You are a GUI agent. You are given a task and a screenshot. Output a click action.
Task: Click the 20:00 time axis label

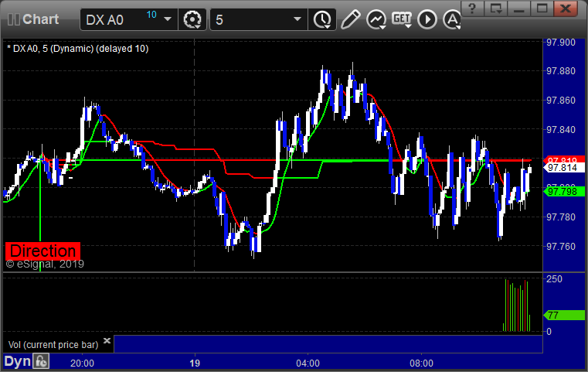(82, 363)
